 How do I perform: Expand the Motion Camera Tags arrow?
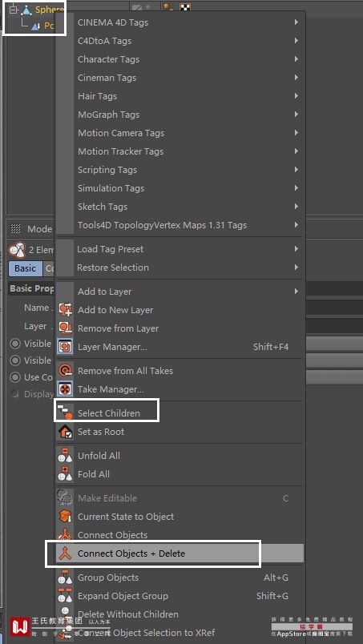pos(296,133)
